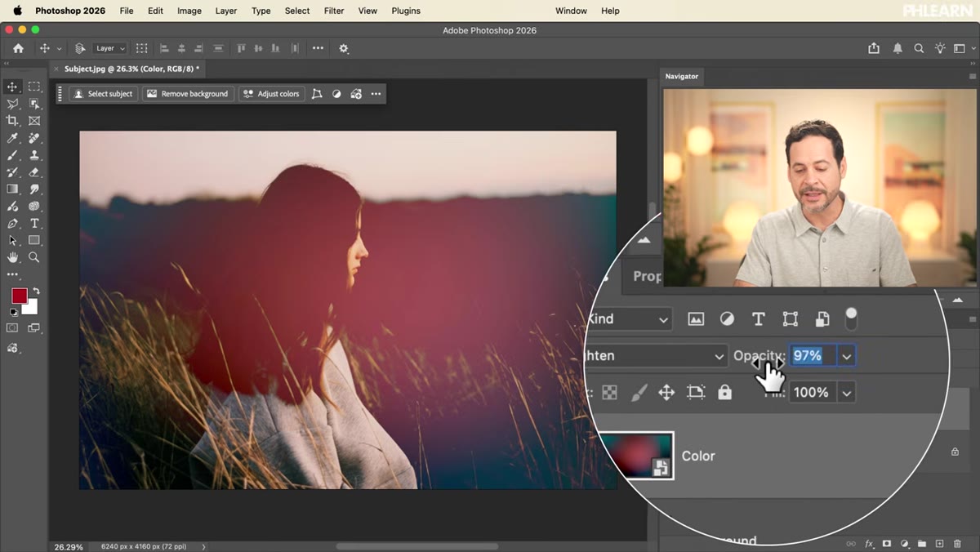
Task: Open the Fill 100% dropdown arrow
Action: (x=847, y=393)
